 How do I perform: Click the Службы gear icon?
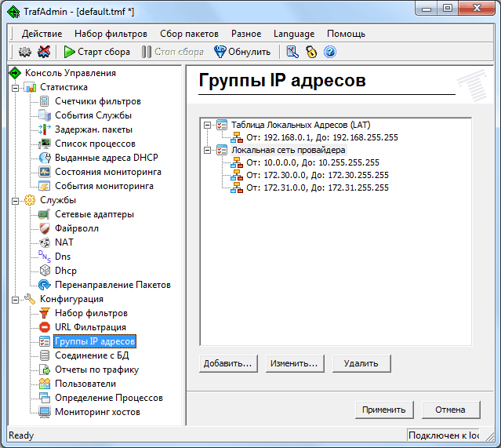coord(30,200)
